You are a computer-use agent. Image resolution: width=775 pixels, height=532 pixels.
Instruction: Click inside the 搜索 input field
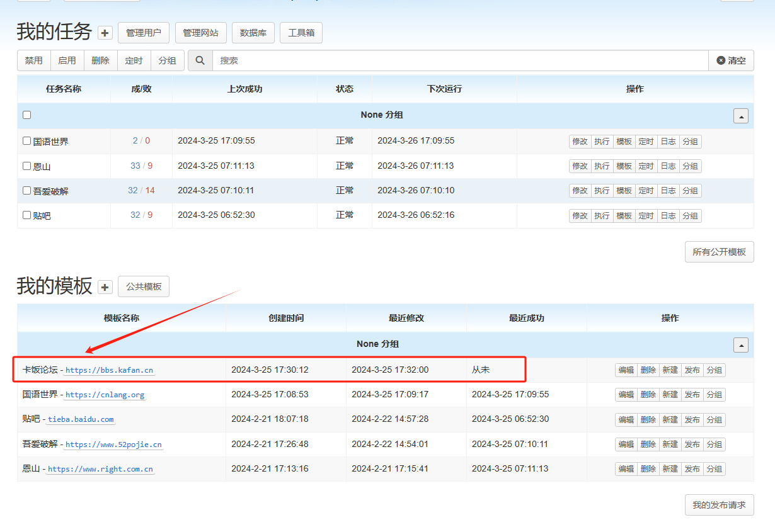coord(460,60)
